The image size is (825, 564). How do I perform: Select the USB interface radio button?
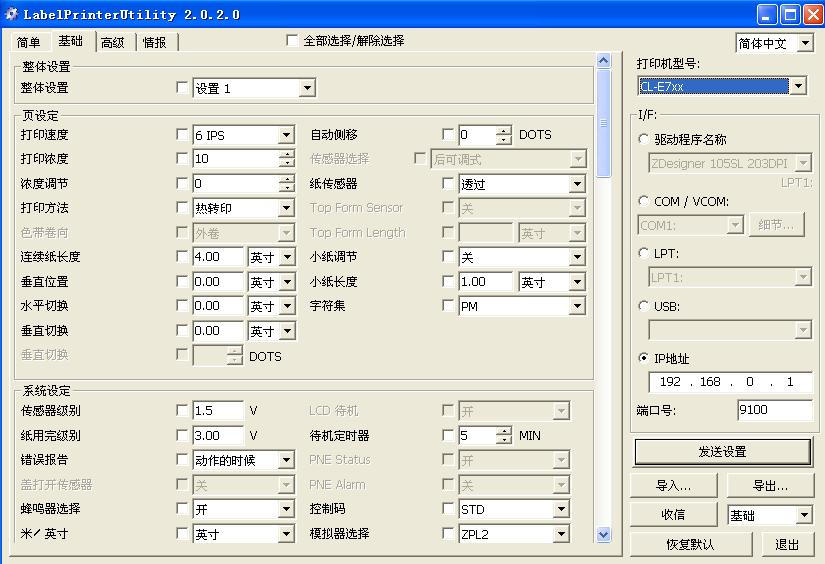(x=643, y=306)
